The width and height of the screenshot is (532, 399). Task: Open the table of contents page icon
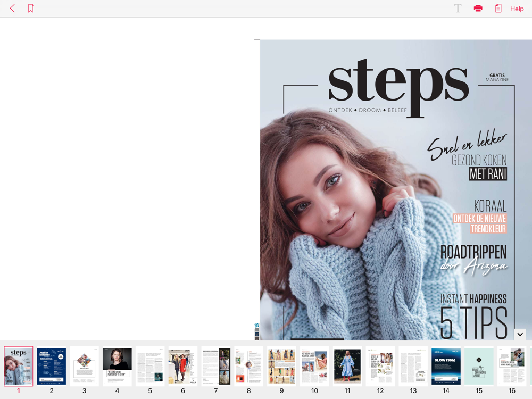498,9
